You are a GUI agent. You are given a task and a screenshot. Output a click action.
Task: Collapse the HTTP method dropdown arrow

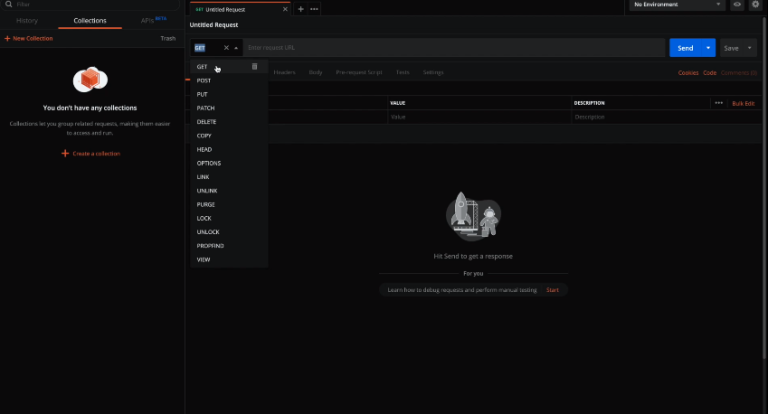coord(236,48)
